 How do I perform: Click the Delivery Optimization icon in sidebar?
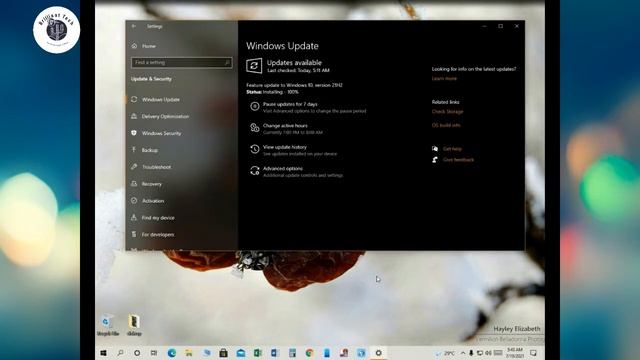click(134, 116)
